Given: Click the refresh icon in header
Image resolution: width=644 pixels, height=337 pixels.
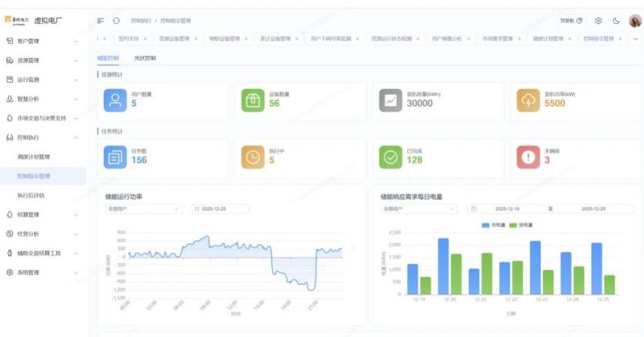Looking at the screenshot, I should [x=116, y=21].
